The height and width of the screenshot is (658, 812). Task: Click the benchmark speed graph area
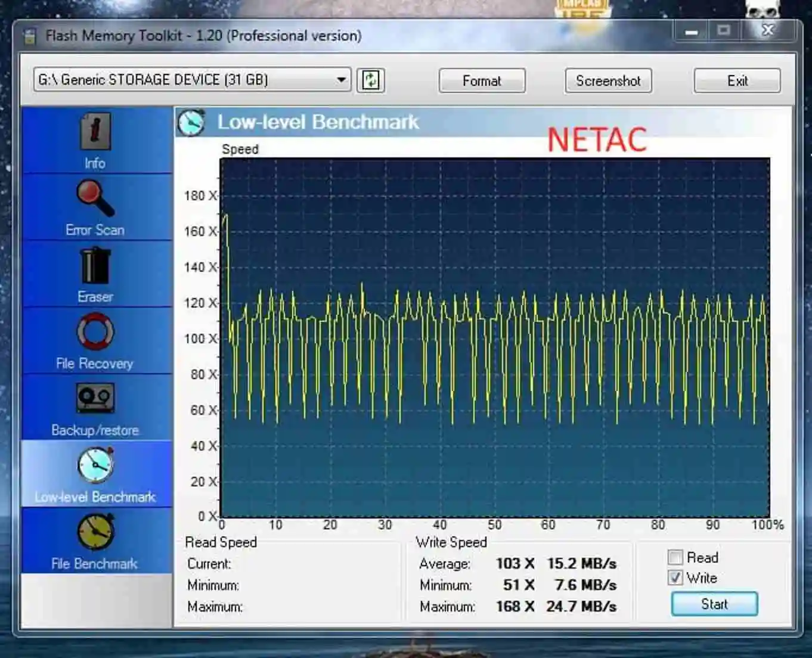(495, 337)
